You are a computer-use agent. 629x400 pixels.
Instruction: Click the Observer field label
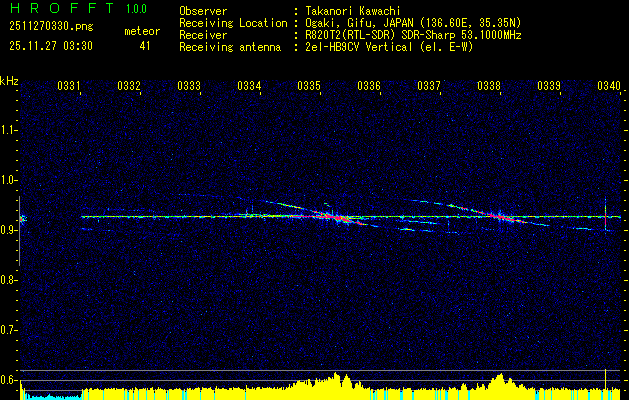[203, 11]
